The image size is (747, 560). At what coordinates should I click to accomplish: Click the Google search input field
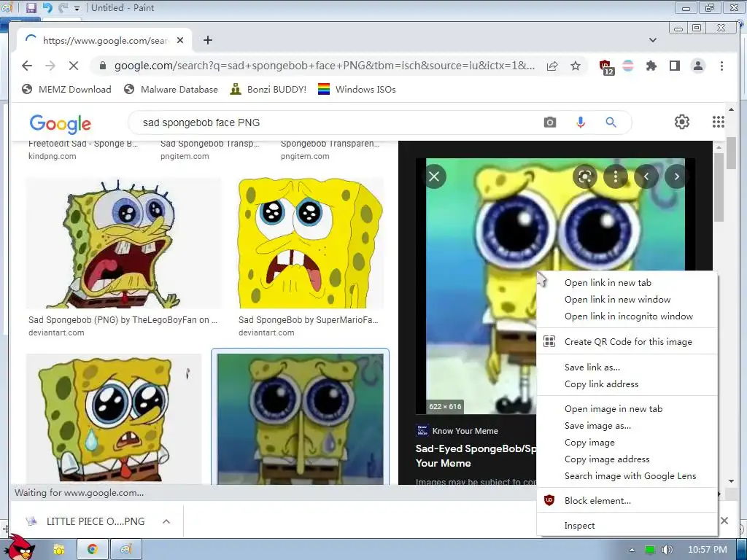click(x=333, y=122)
